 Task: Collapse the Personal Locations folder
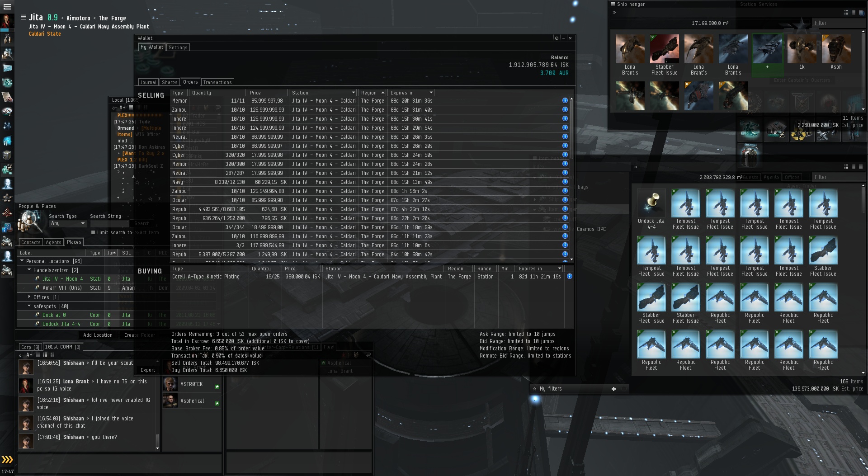(x=22, y=261)
